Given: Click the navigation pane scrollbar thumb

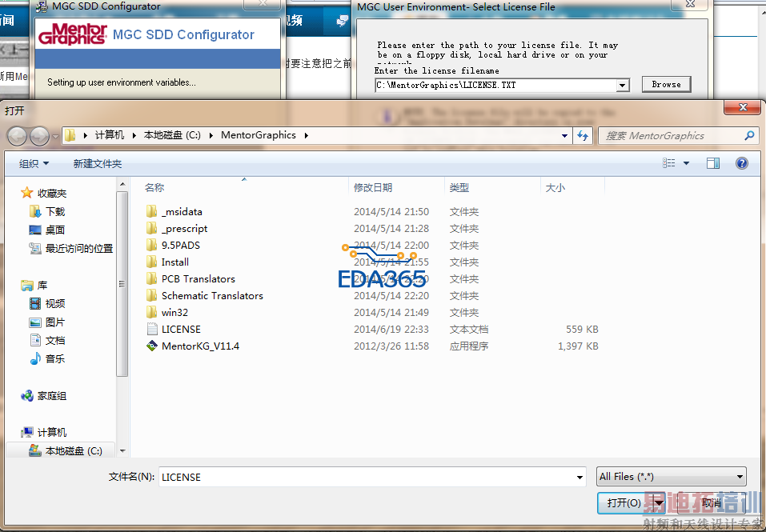Looking at the screenshot, I should (122, 284).
